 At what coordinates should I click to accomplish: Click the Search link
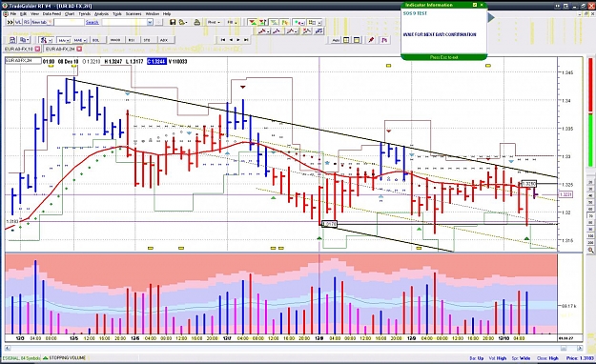coord(92,23)
